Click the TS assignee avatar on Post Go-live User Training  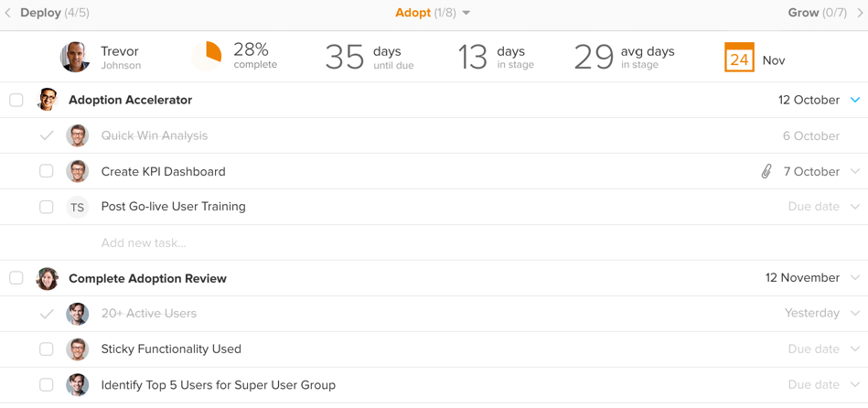78,207
